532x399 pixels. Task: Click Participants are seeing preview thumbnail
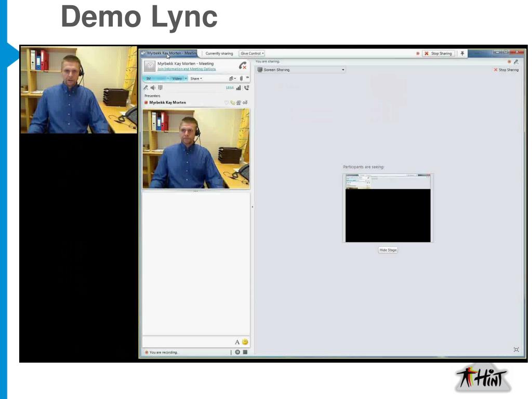(x=388, y=208)
